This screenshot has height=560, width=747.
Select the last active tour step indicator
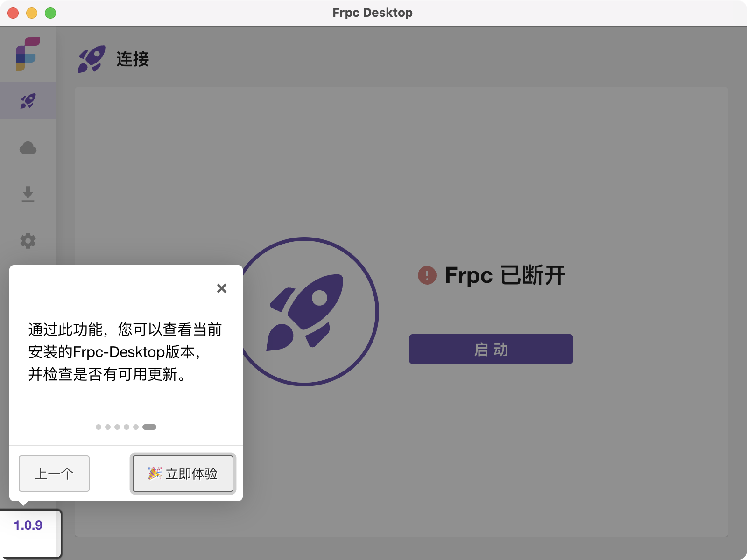tap(149, 427)
